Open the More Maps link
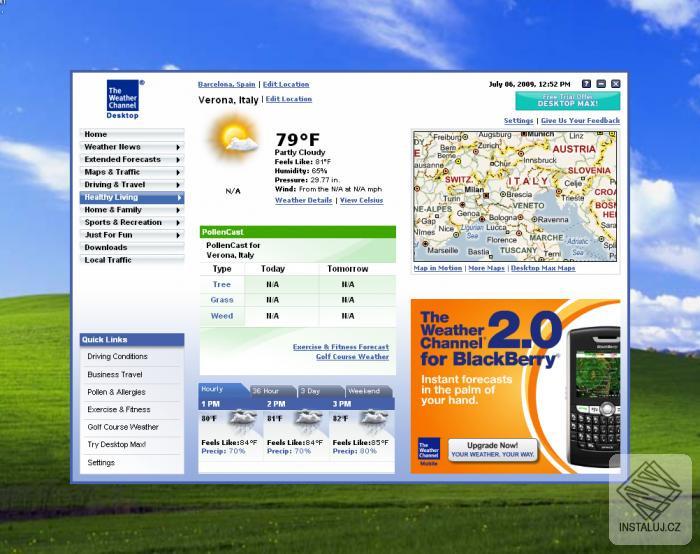The height and width of the screenshot is (554, 700). click(486, 268)
